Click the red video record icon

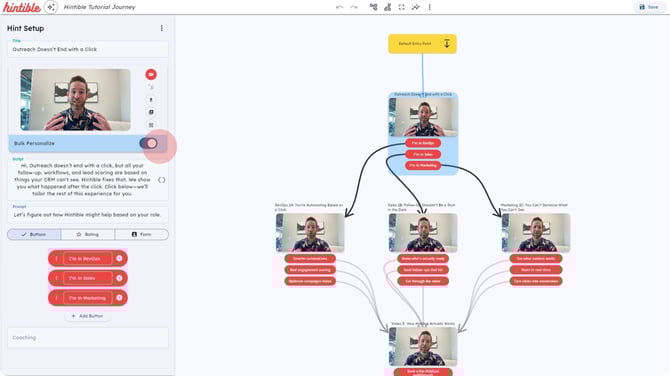(x=151, y=74)
